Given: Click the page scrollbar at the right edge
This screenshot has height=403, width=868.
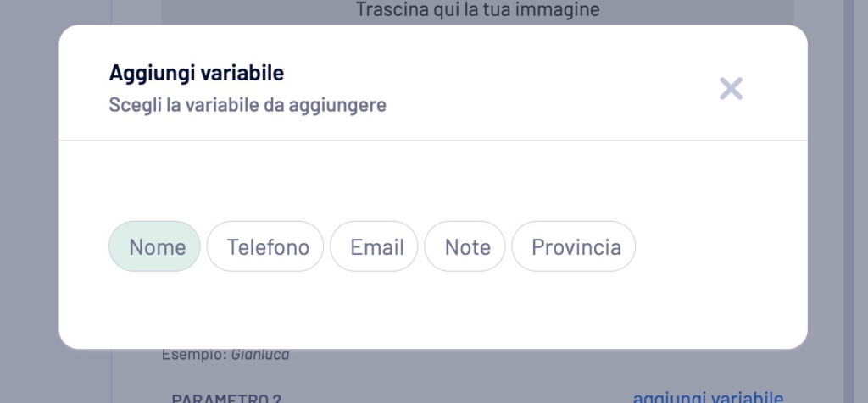Looking at the screenshot, I should coord(849,201).
